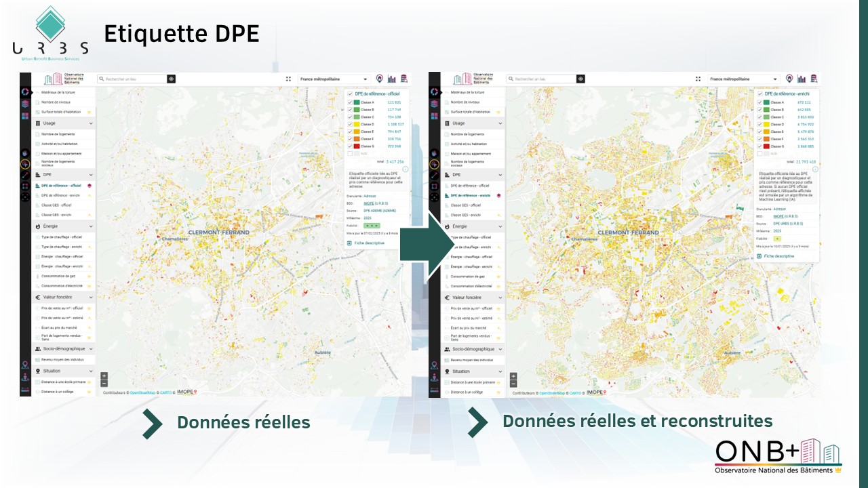Zoom in with the plus button on the right map
The image size is (868, 488).
coord(513,376)
